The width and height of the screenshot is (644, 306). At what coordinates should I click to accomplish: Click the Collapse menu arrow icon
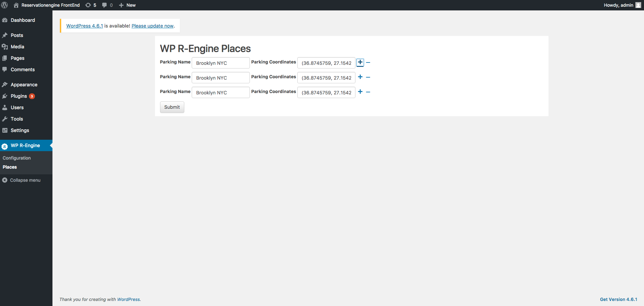pos(5,180)
